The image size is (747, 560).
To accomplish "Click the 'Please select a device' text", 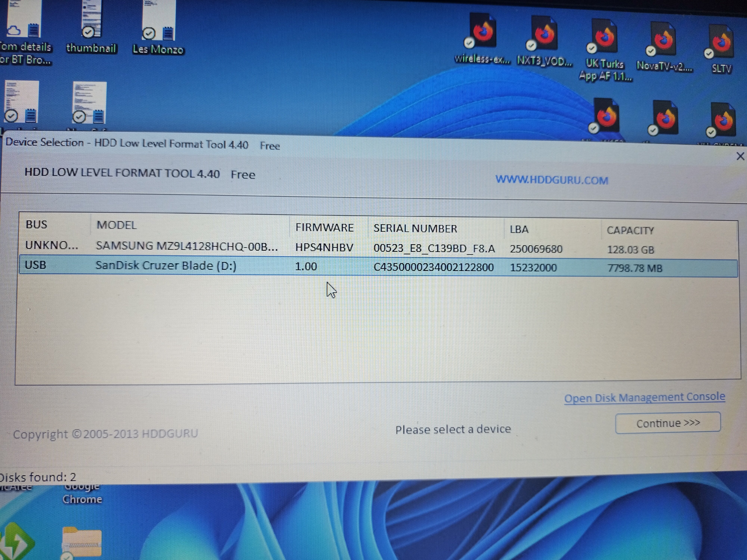I will click(x=453, y=429).
